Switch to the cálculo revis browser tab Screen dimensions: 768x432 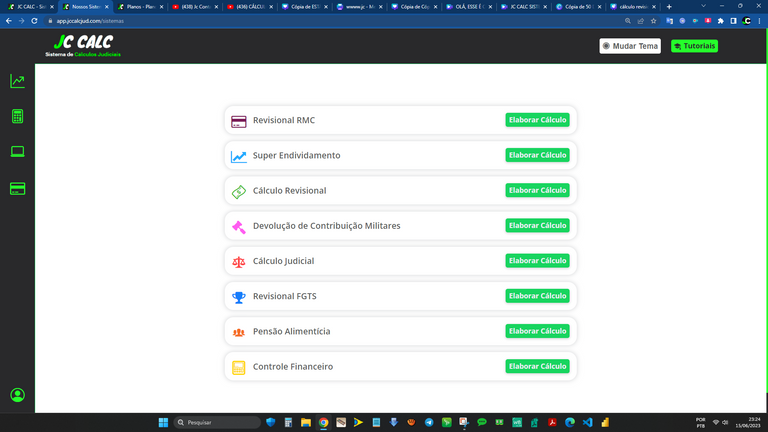click(632, 7)
